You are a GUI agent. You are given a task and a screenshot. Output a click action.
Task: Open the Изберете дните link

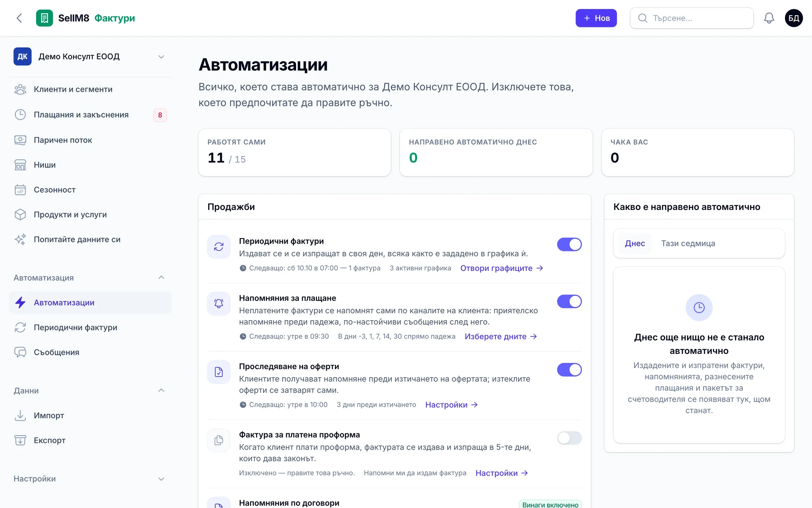[x=501, y=336]
